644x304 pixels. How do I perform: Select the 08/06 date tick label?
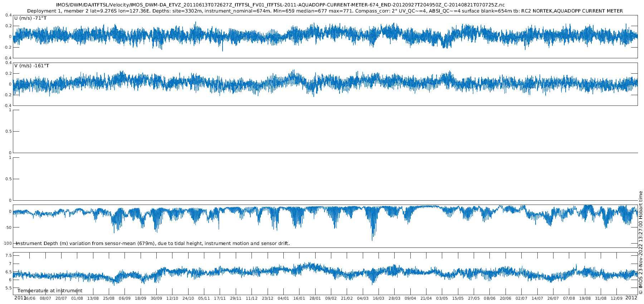pos(490,299)
